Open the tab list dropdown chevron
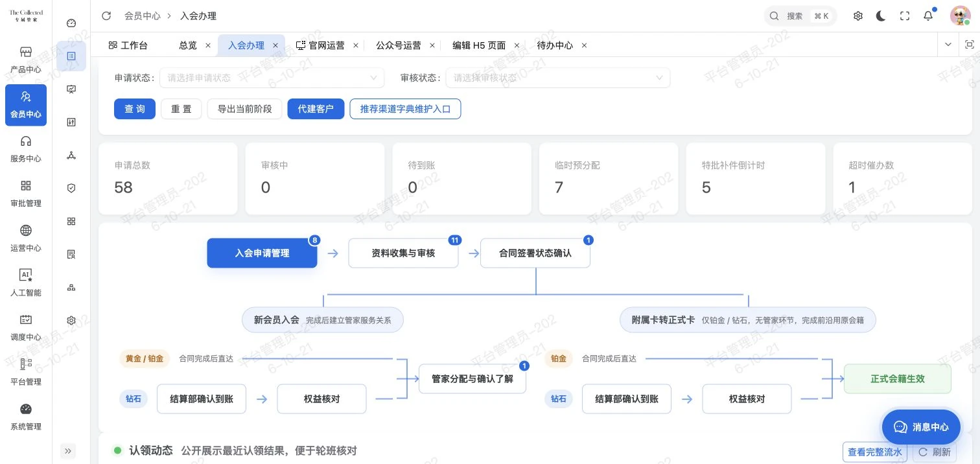The width and height of the screenshot is (980, 464). tap(948, 45)
